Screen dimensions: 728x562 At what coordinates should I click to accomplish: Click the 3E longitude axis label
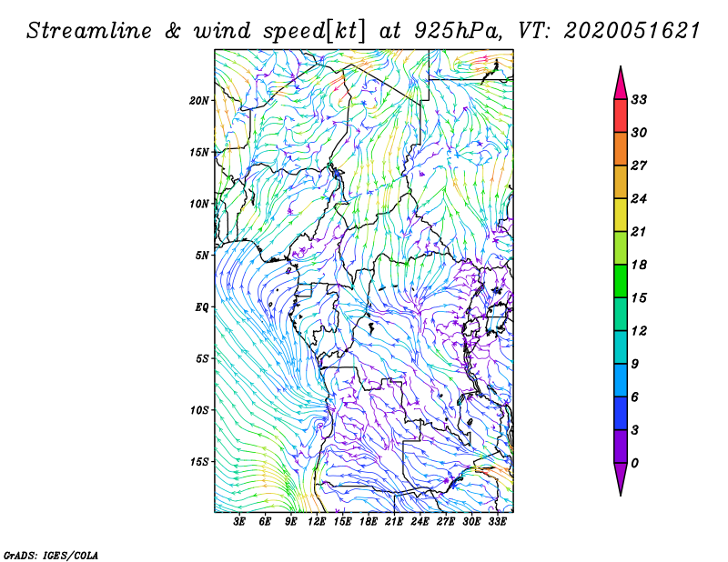click(240, 522)
